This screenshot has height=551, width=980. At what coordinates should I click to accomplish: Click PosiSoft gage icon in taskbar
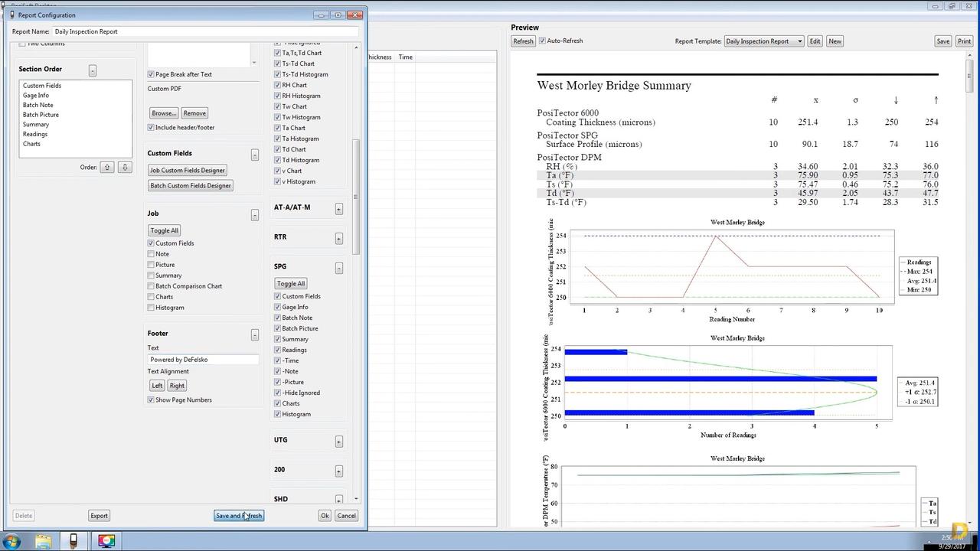(x=73, y=542)
